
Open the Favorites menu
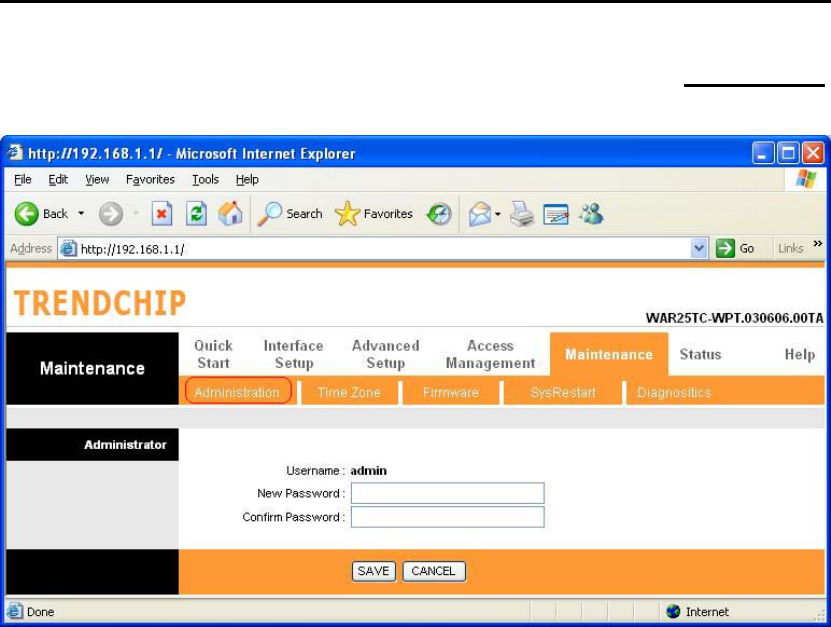[150, 179]
